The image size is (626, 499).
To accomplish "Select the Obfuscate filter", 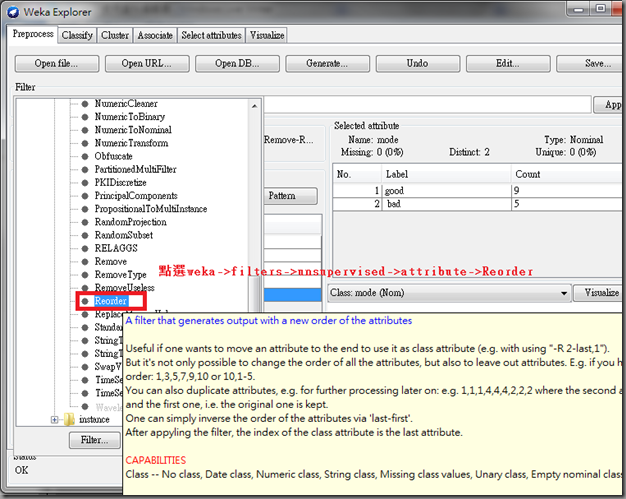I will tap(113, 156).
